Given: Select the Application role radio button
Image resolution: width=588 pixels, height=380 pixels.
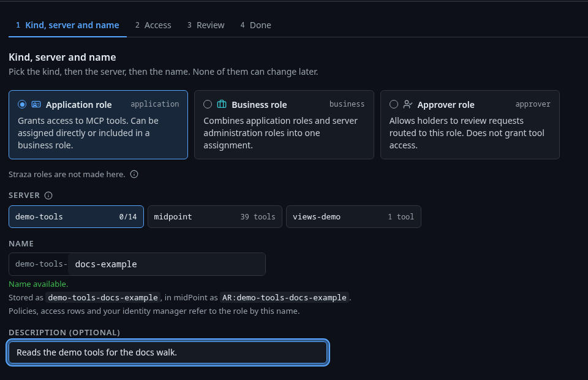Looking at the screenshot, I should tap(22, 104).
